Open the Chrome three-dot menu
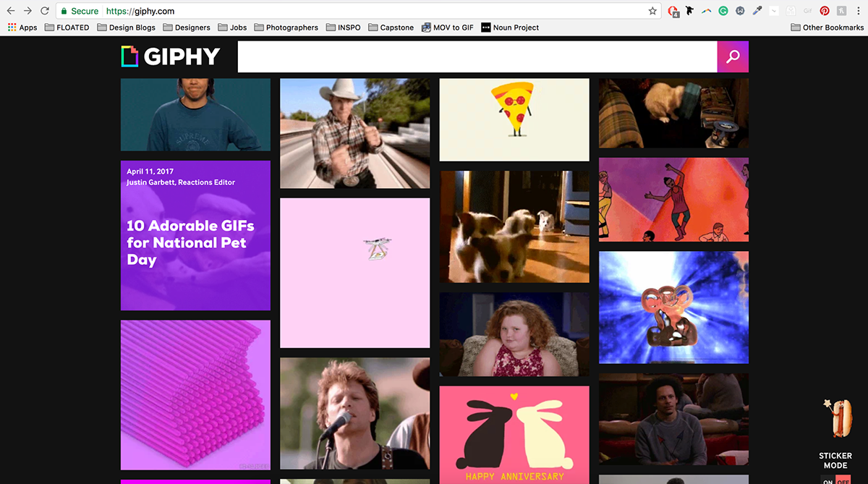Image resolution: width=868 pixels, height=484 pixels. pos(858,11)
